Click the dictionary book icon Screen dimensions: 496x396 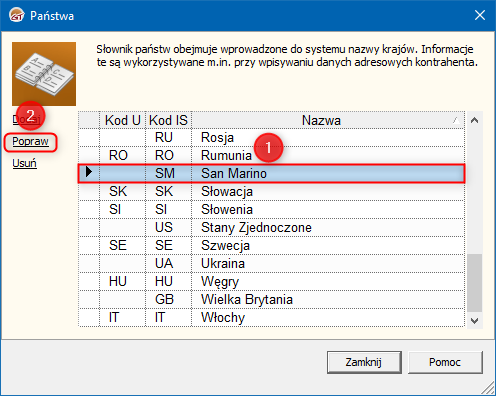tap(44, 74)
